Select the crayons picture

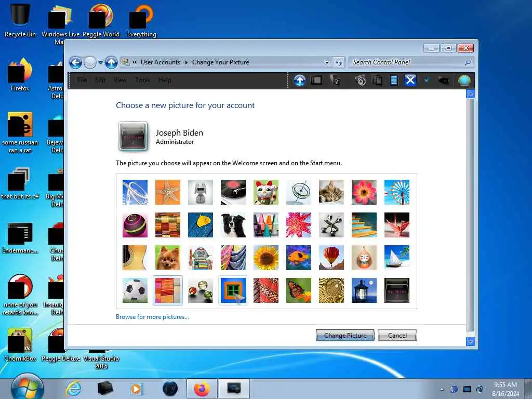(266, 225)
